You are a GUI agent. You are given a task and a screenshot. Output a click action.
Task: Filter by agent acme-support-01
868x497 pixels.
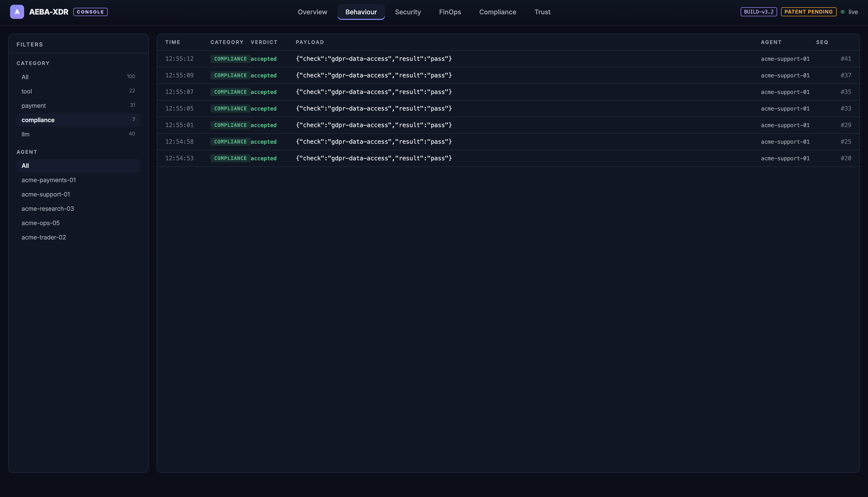click(x=46, y=194)
